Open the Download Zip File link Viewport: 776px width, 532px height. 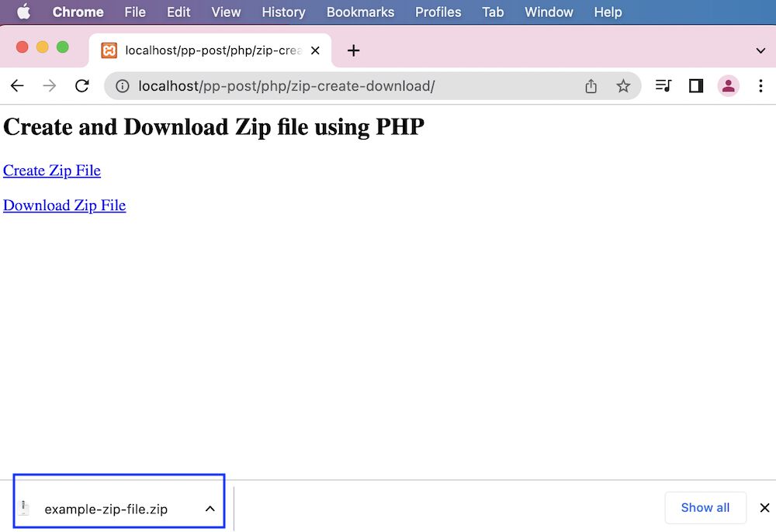click(x=64, y=206)
